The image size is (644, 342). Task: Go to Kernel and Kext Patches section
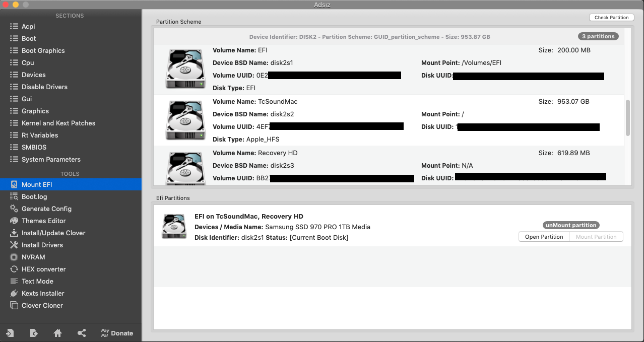[58, 123]
